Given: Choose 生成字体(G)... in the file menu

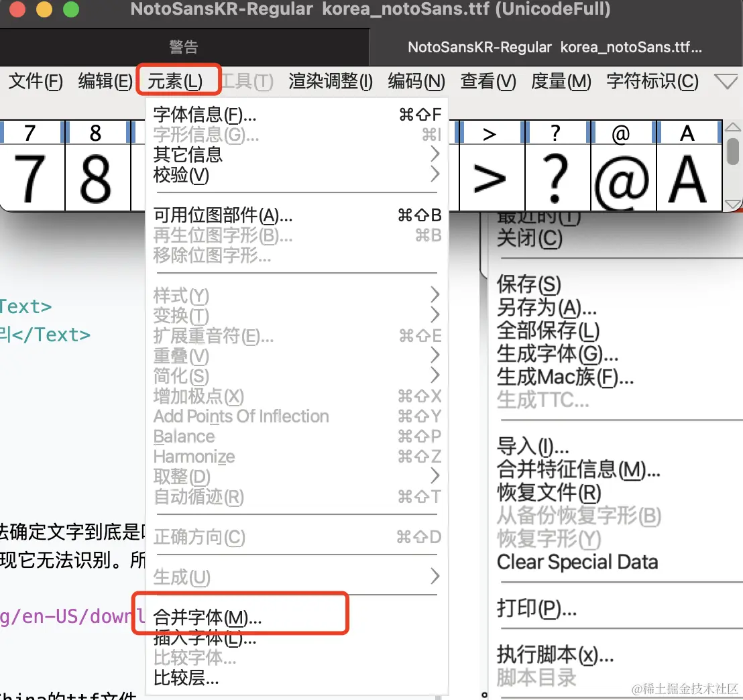Looking at the screenshot, I should (557, 354).
